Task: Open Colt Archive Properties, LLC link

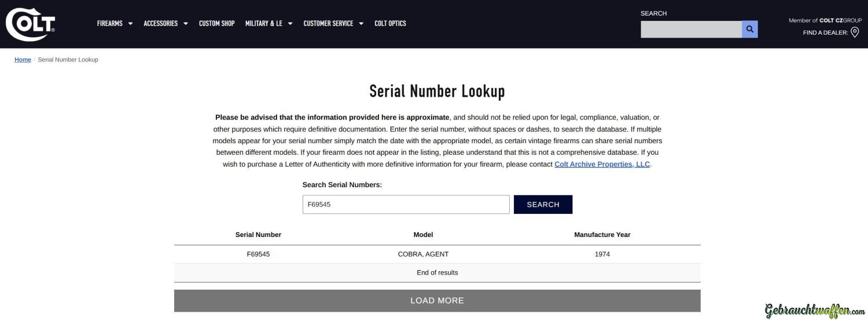Action: click(x=602, y=164)
